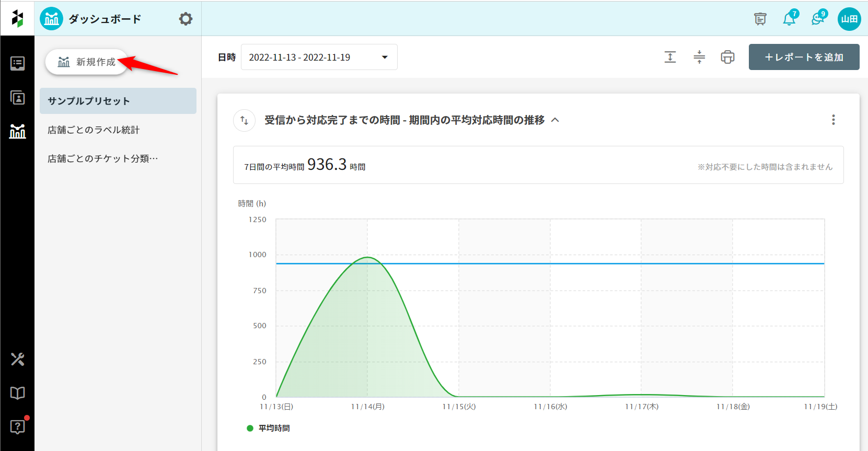Open the manual book icon
This screenshot has width=868, height=451.
(17, 393)
